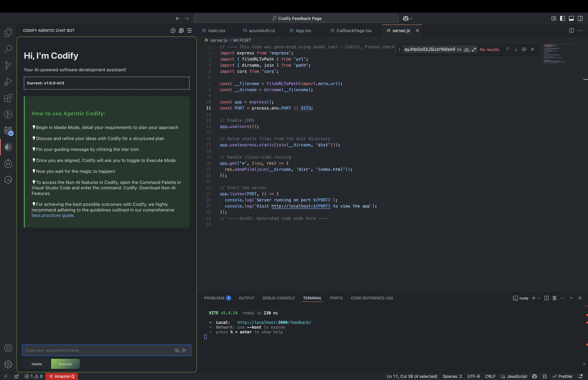
Task: Enable regex mode in the search widget
Action: pyautogui.click(x=474, y=49)
